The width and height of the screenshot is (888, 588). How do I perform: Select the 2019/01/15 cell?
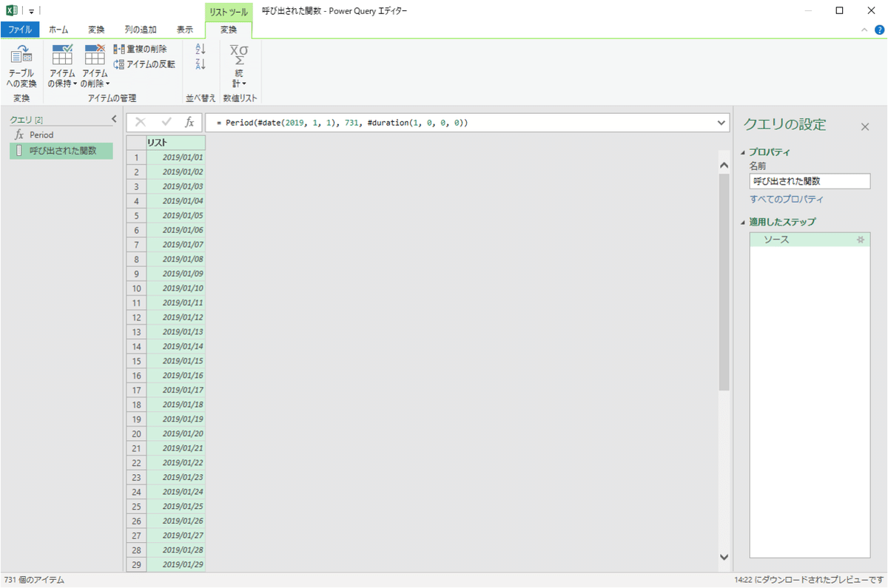pos(176,361)
